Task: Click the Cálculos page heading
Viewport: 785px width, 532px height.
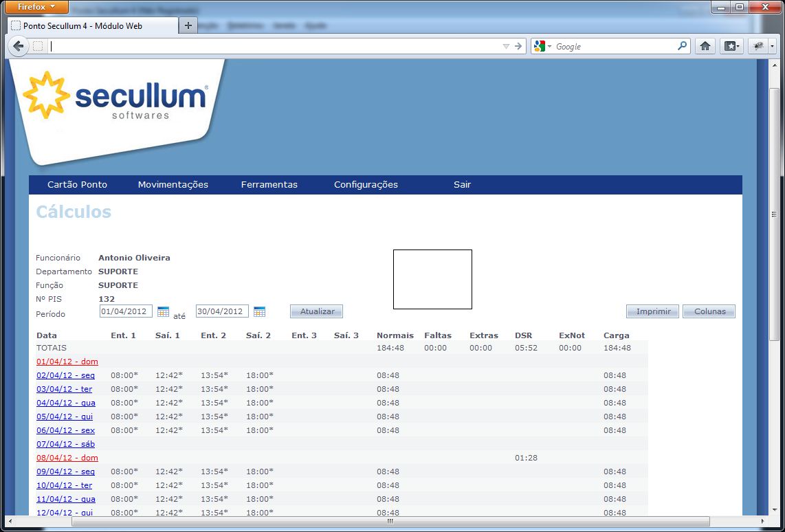Action: [x=74, y=212]
